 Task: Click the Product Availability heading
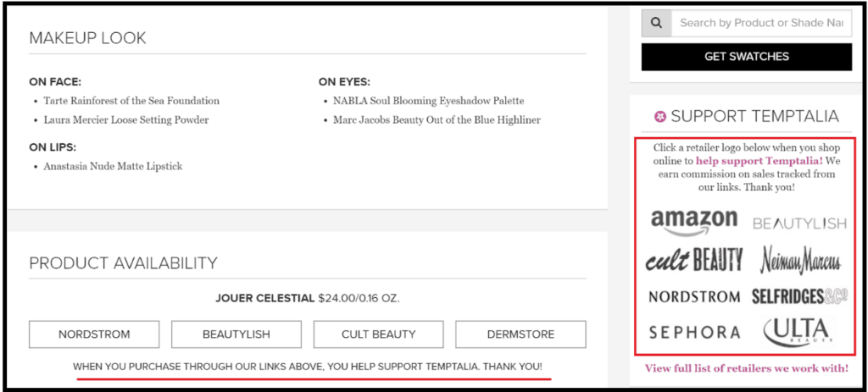coord(124,263)
